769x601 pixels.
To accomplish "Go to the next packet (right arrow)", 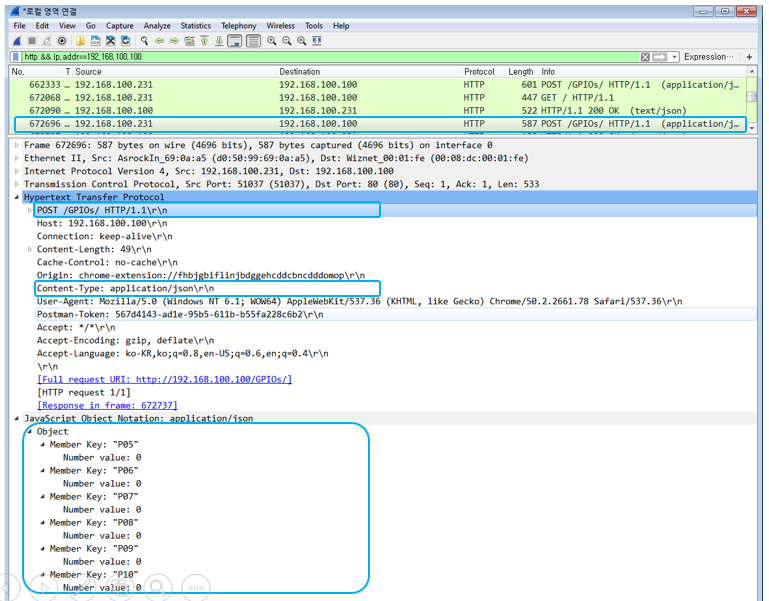I will (174, 41).
